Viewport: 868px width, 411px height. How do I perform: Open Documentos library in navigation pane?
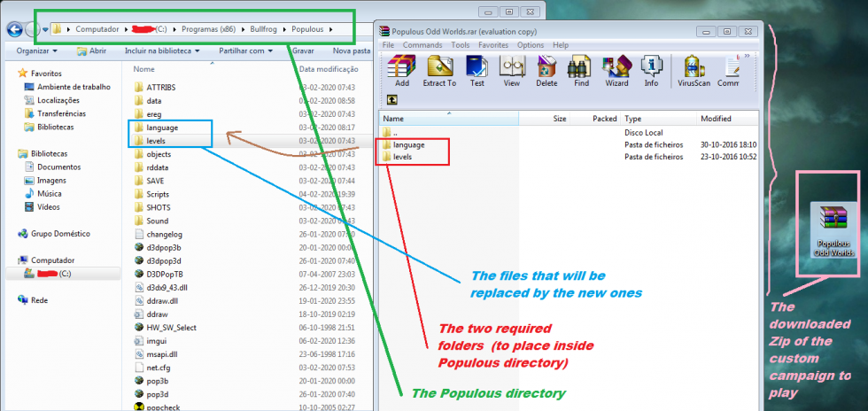click(52, 167)
